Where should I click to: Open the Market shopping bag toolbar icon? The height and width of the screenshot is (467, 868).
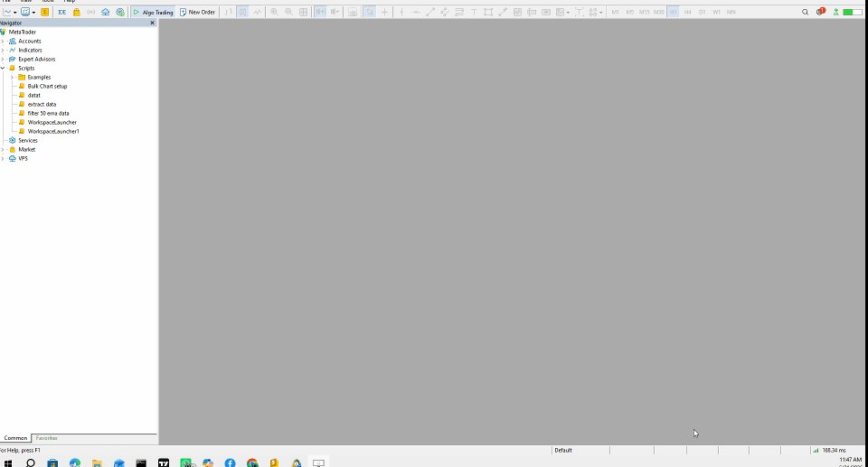(x=76, y=12)
